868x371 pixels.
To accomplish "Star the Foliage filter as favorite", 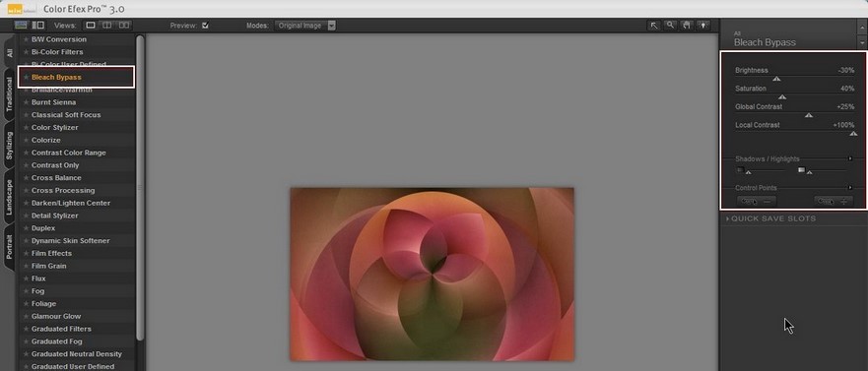I will click(x=26, y=303).
